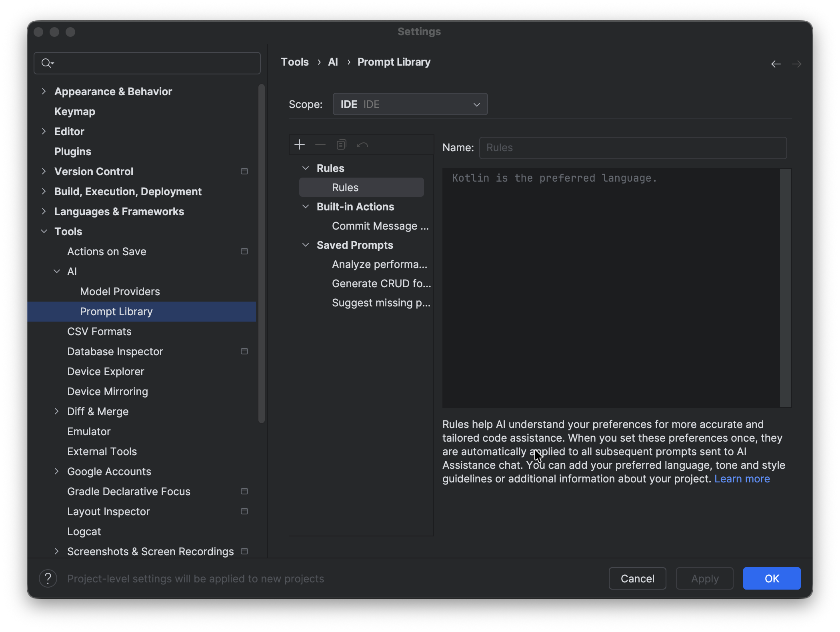
Task: Click the project-level indicator beside Version Control
Action: (244, 171)
